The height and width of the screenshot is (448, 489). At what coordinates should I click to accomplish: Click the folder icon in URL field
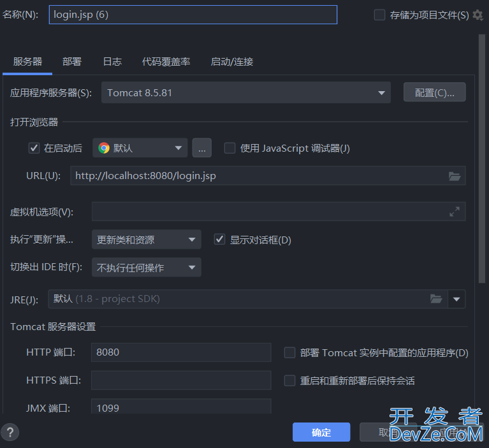point(455,176)
